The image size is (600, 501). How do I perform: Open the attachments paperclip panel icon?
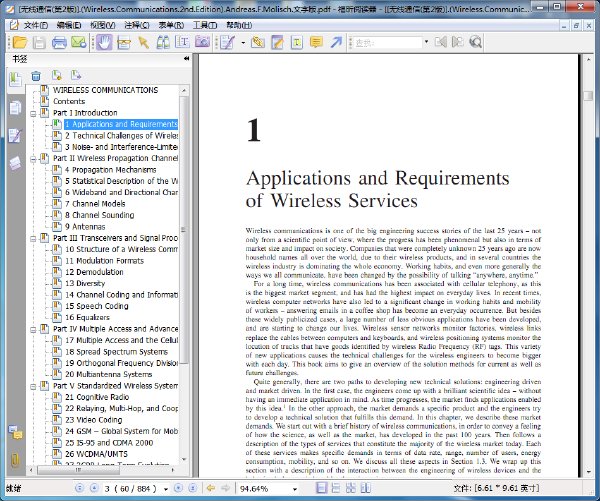coord(15,460)
